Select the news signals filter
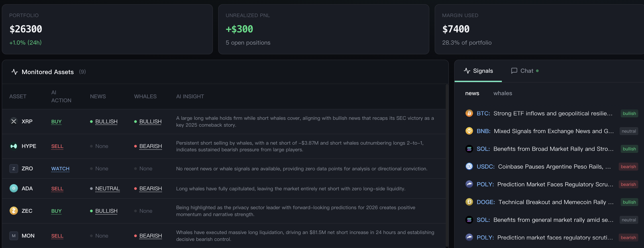 [x=472, y=93]
